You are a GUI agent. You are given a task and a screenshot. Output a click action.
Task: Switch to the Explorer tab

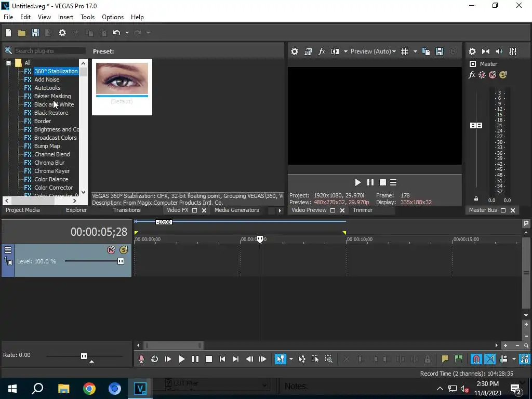coord(76,210)
